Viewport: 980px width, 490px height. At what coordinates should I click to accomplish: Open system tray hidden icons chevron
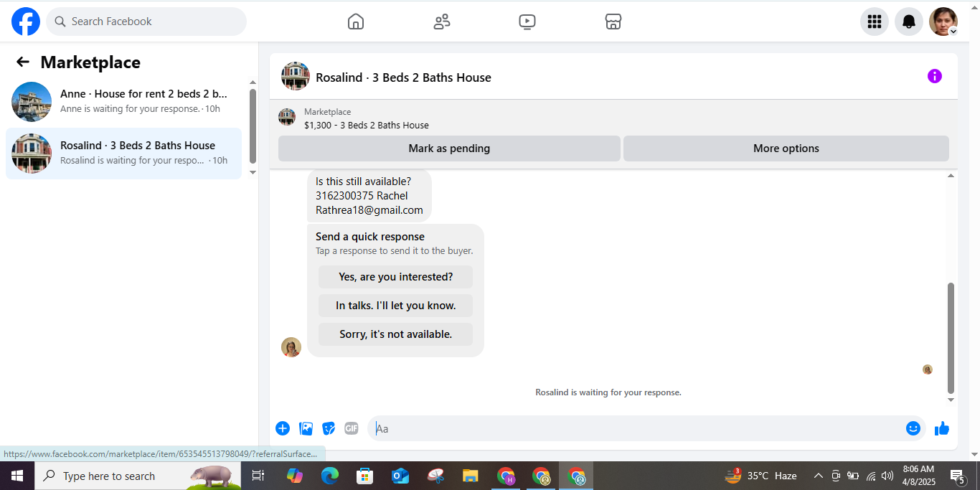click(818, 476)
